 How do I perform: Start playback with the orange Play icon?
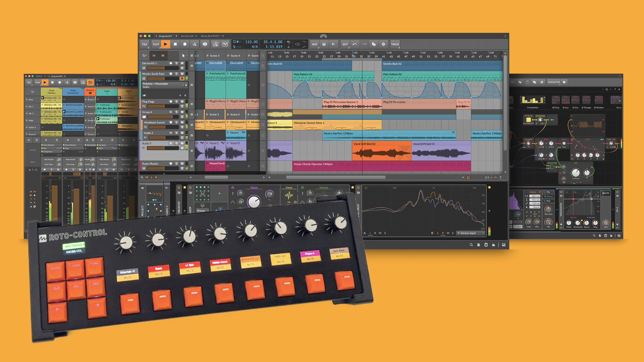[165, 44]
